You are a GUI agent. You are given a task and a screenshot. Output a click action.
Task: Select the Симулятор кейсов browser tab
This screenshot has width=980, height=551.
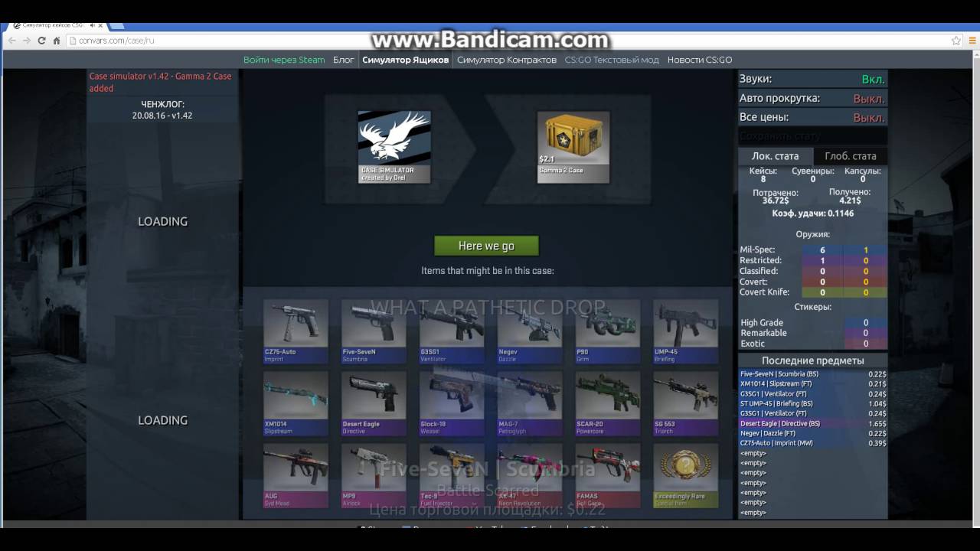click(57, 25)
